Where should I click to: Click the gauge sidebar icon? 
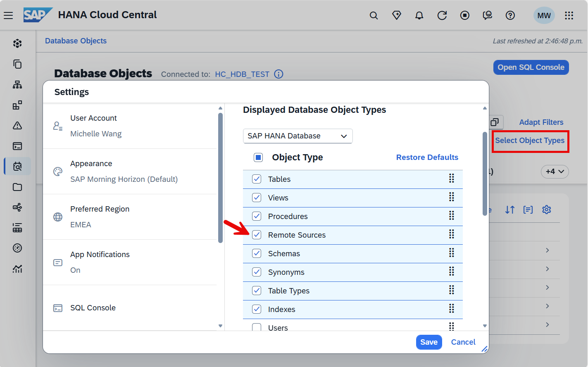pos(17,248)
